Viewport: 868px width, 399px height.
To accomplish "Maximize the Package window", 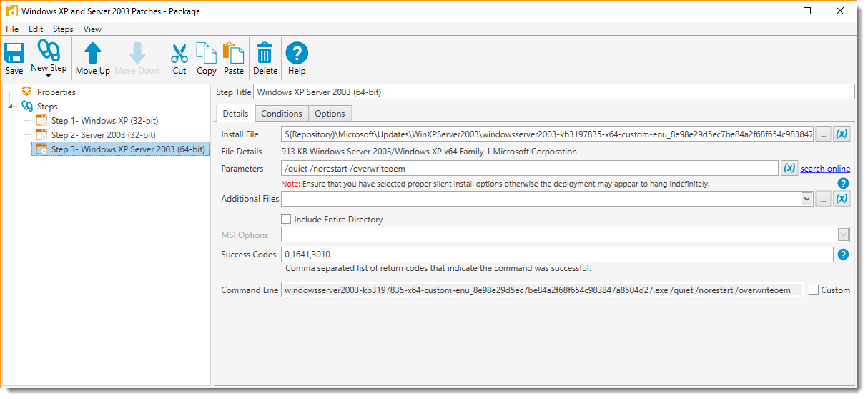I will [807, 11].
